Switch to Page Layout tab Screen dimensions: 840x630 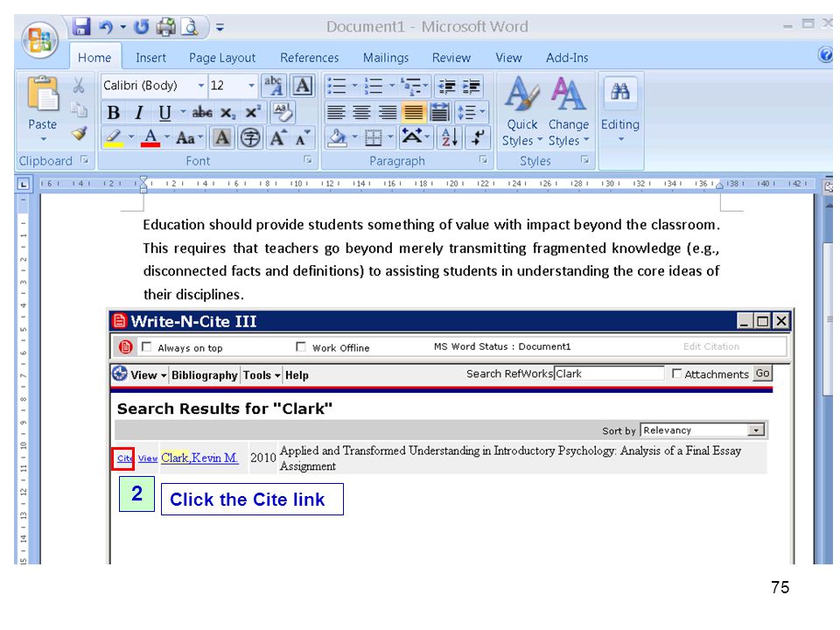221,58
